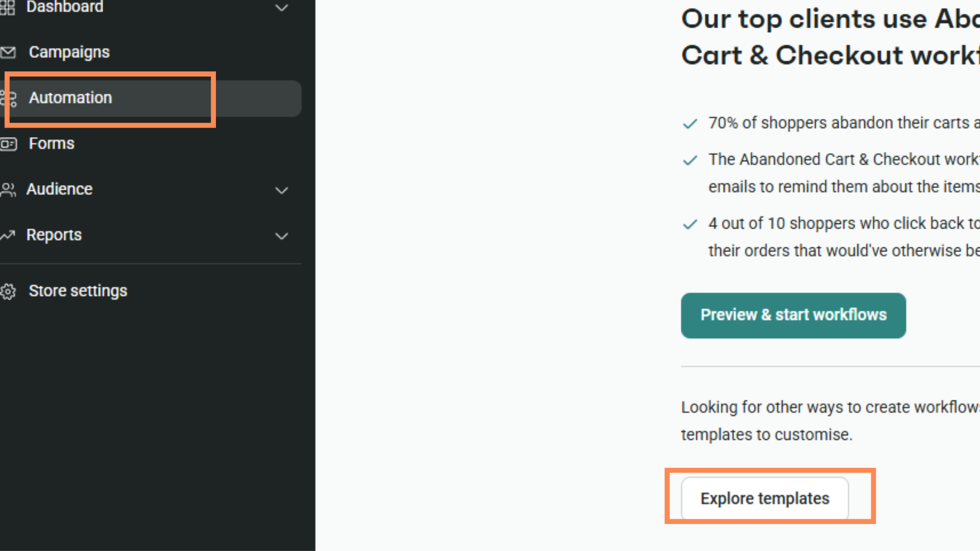Click the Campaigns envelope icon
The height and width of the screenshot is (551, 980).
tap(8, 52)
